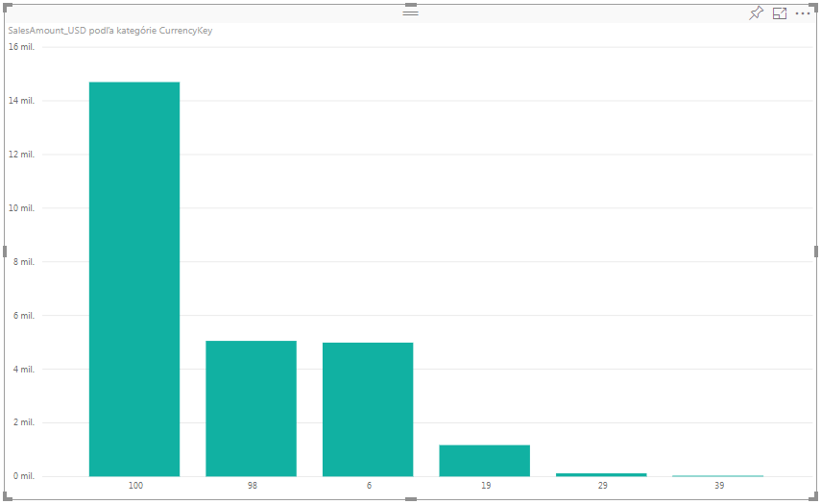This screenshot has width=821, height=504.
Task: Select the thin bar for CurrencyKey 29
Action: pyautogui.click(x=602, y=474)
